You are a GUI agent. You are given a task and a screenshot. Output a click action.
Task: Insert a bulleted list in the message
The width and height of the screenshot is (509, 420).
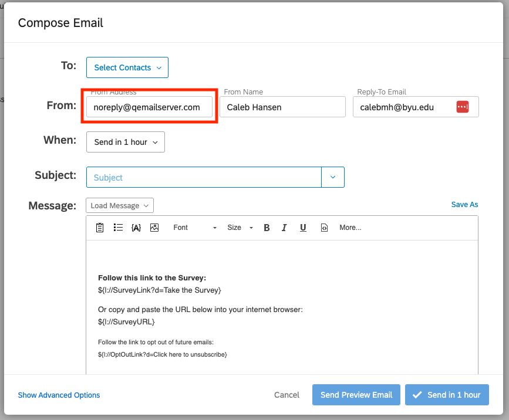click(118, 228)
